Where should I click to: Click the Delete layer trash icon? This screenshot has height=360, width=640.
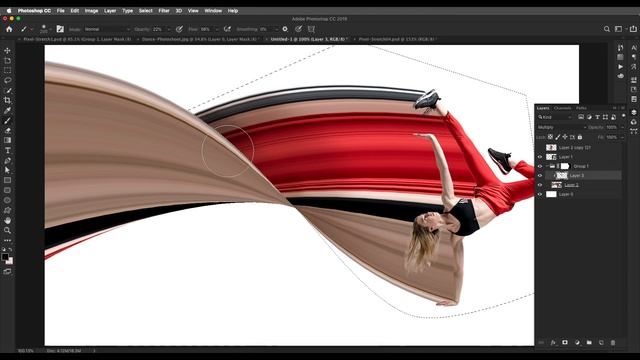[x=613, y=342]
